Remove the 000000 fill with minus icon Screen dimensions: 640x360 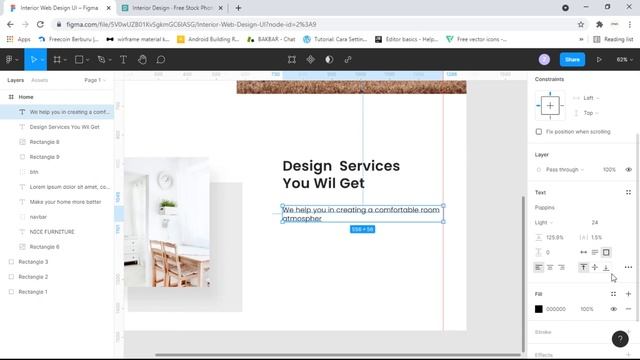coord(628,309)
